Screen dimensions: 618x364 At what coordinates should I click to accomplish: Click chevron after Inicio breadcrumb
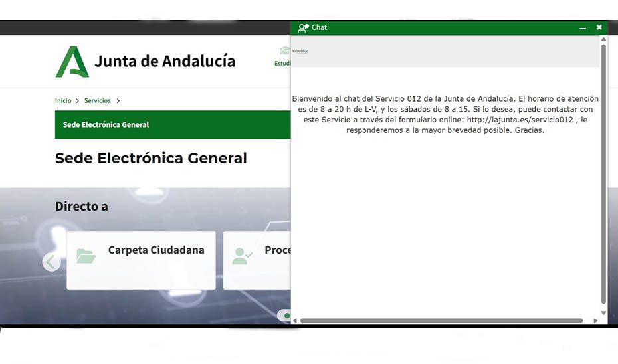coord(77,101)
